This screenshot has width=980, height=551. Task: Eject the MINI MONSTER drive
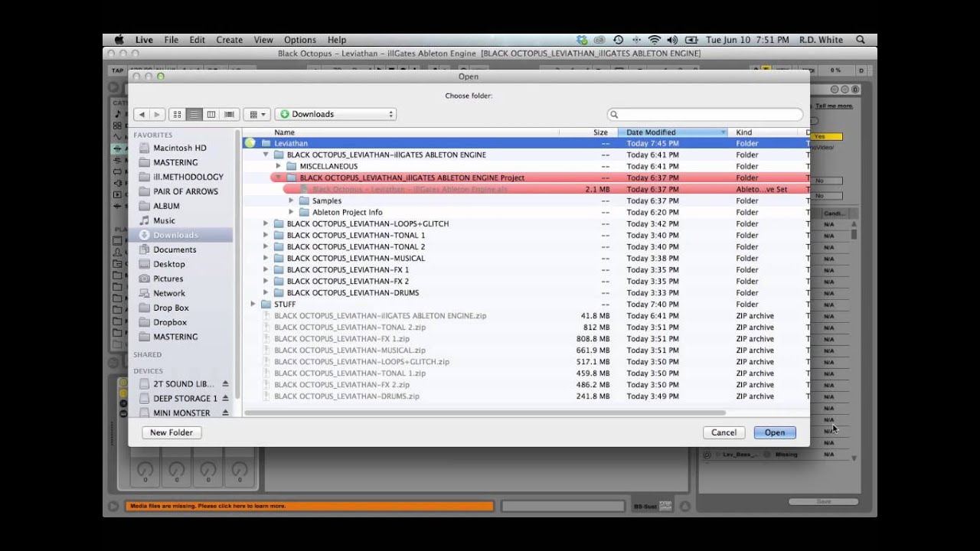pyautogui.click(x=225, y=413)
